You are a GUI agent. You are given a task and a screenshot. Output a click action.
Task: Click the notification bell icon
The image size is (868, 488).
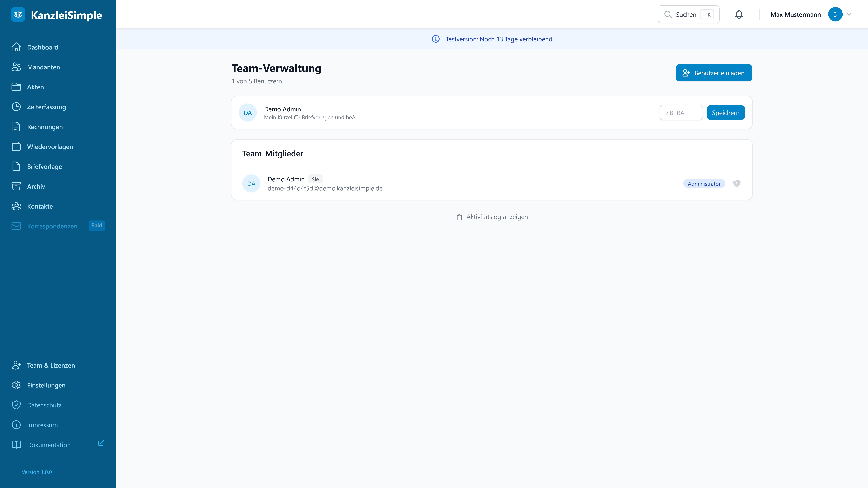(x=739, y=14)
